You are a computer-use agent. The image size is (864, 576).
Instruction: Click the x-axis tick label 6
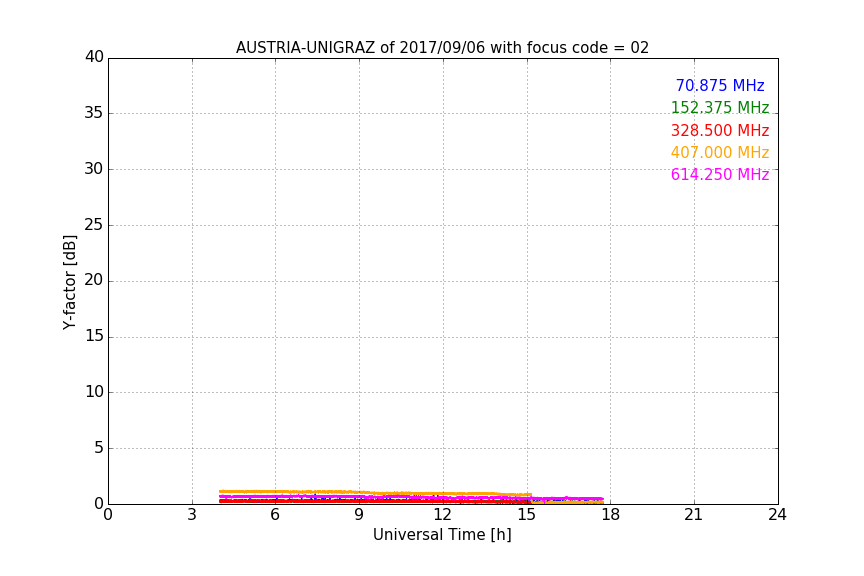pos(275,515)
